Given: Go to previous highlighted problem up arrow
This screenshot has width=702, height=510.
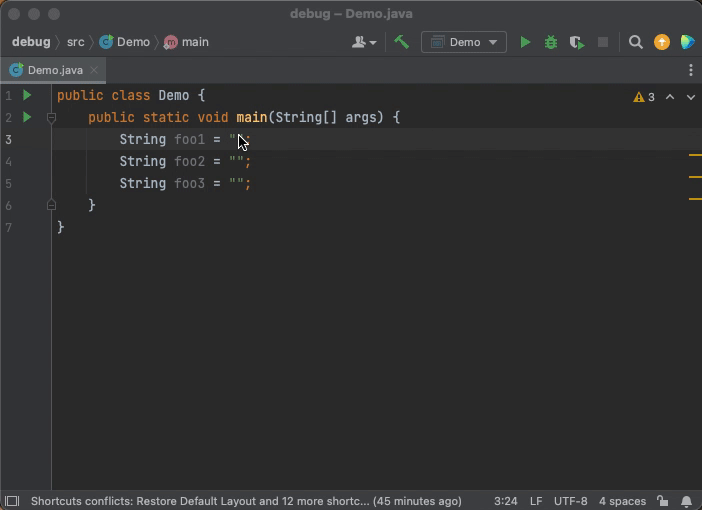Looking at the screenshot, I should click(670, 97).
